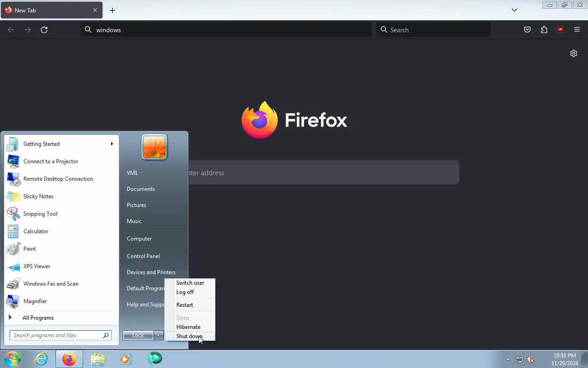
Task: Click the Firefox address bar
Action: pyautogui.click(x=226, y=30)
